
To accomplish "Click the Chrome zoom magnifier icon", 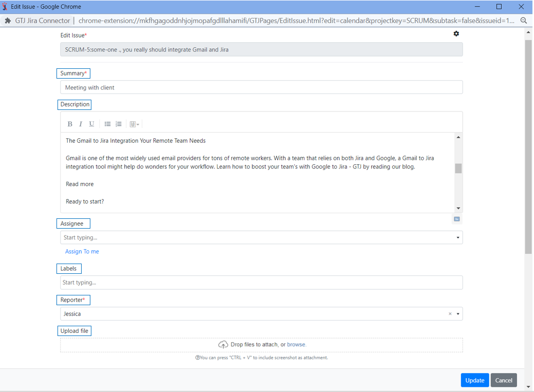I will click(x=524, y=21).
